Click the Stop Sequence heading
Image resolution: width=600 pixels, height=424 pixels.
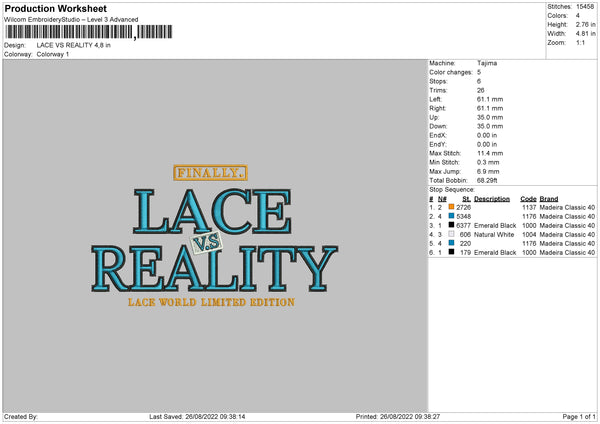(x=452, y=190)
